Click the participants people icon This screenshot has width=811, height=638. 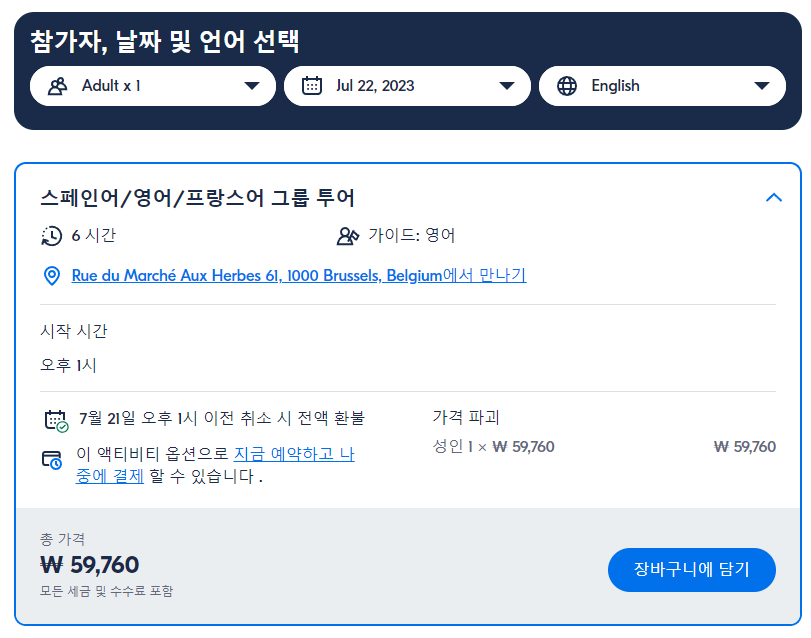point(57,86)
